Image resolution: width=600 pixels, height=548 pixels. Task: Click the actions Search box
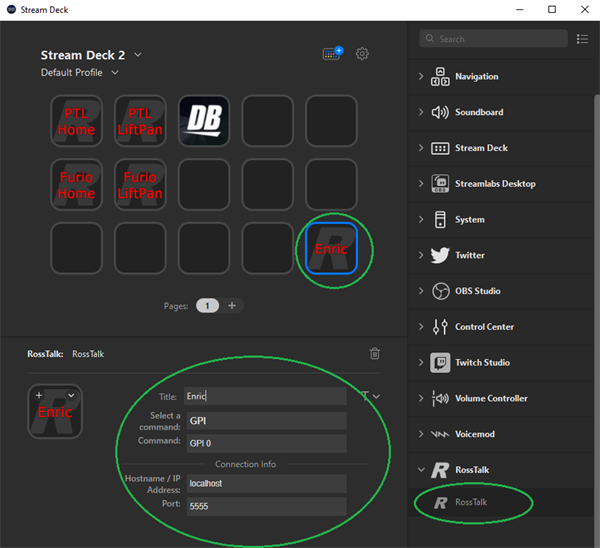[x=493, y=39]
